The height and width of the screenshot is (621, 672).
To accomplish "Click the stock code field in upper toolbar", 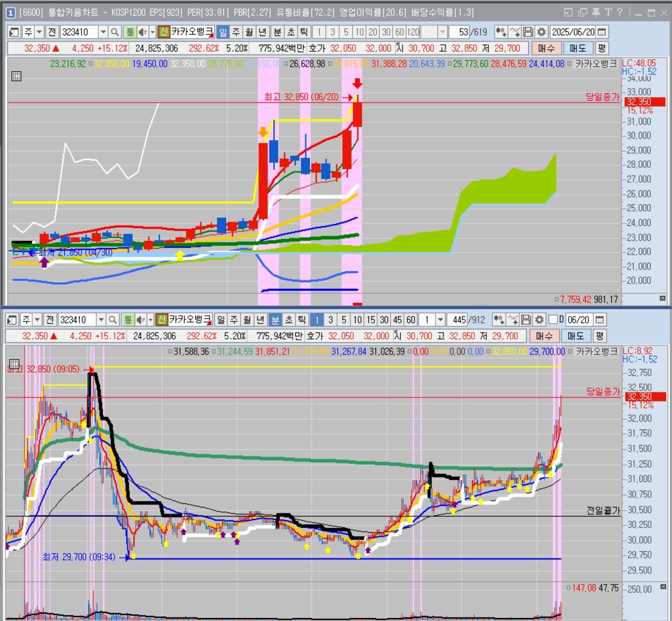I will tap(79, 32).
